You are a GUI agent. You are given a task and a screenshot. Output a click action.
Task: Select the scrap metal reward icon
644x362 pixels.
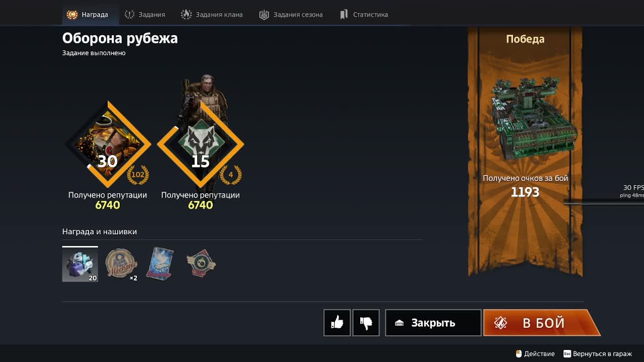coord(80,264)
